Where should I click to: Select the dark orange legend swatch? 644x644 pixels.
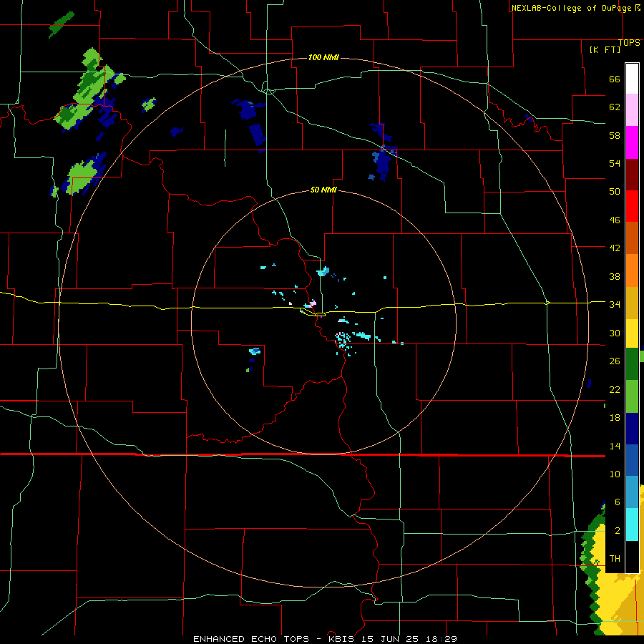[x=632, y=238]
